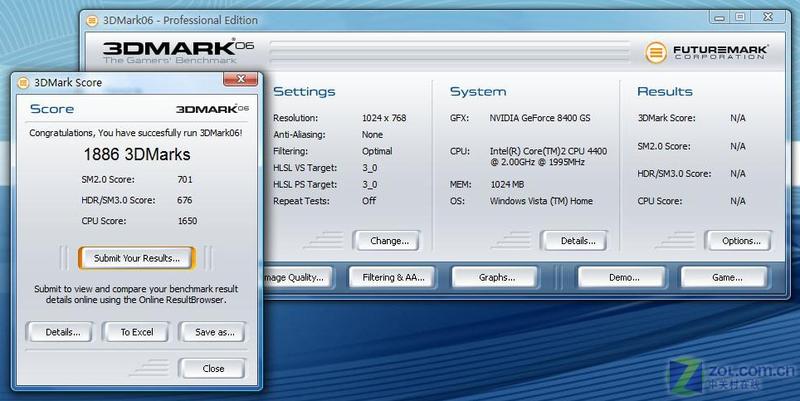Image resolution: width=800 pixels, height=401 pixels.
Task: Click N/A beside CPU Score in Results
Action: pyautogui.click(x=738, y=201)
